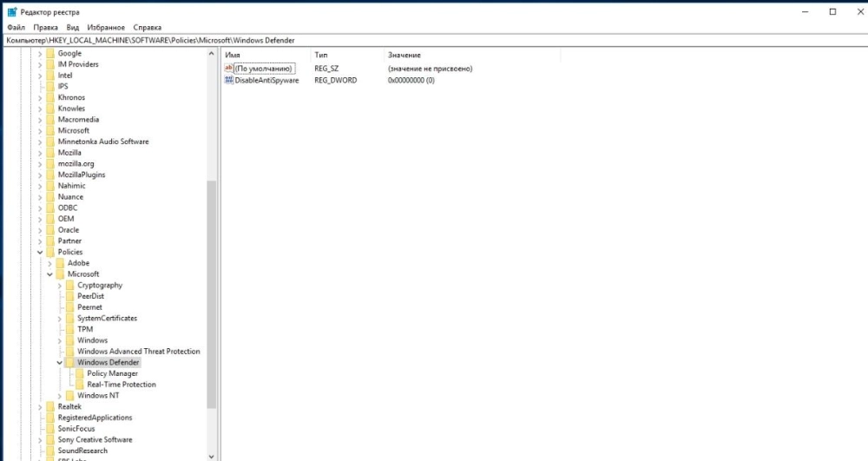
Task: Click the Mozilla folder icon
Action: tap(50, 153)
